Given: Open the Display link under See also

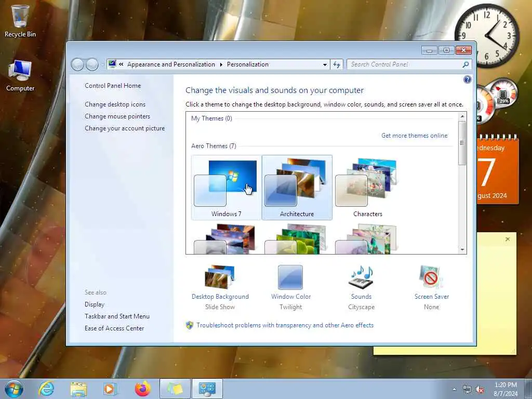Looking at the screenshot, I should point(95,304).
